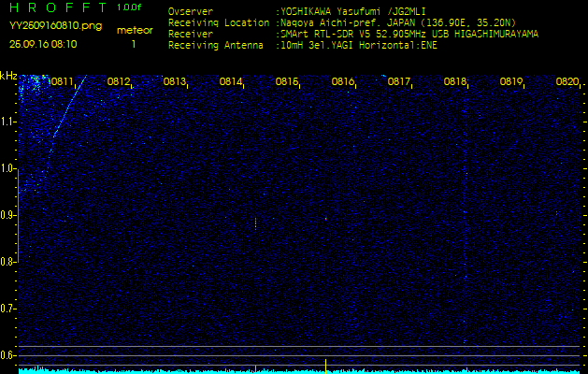588x374 pixels.
Task: Click the meteor count value 1
Action: pyautogui.click(x=134, y=44)
